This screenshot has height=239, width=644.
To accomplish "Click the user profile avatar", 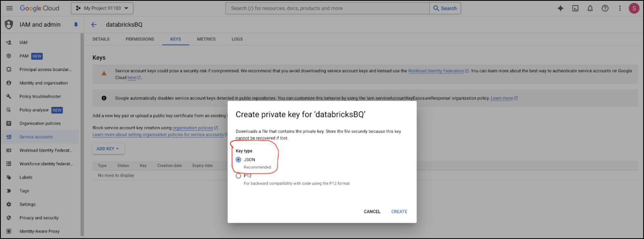I will [634, 8].
